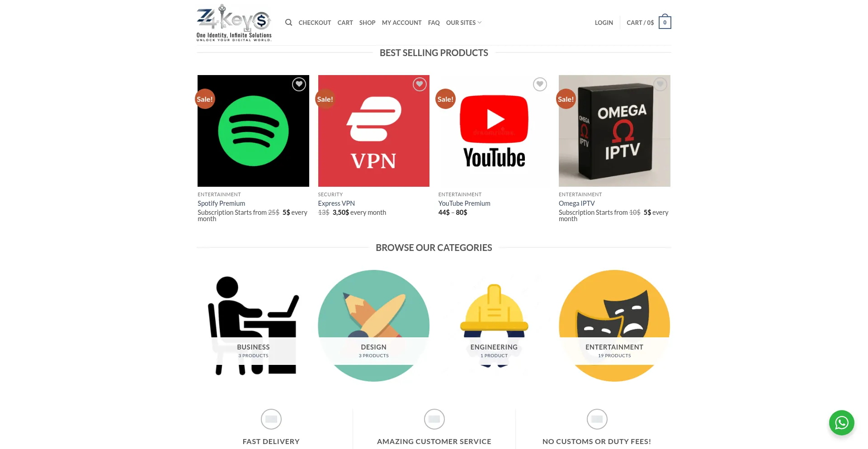Open the Cart / 0$ mini-cart dropdown

(x=640, y=23)
